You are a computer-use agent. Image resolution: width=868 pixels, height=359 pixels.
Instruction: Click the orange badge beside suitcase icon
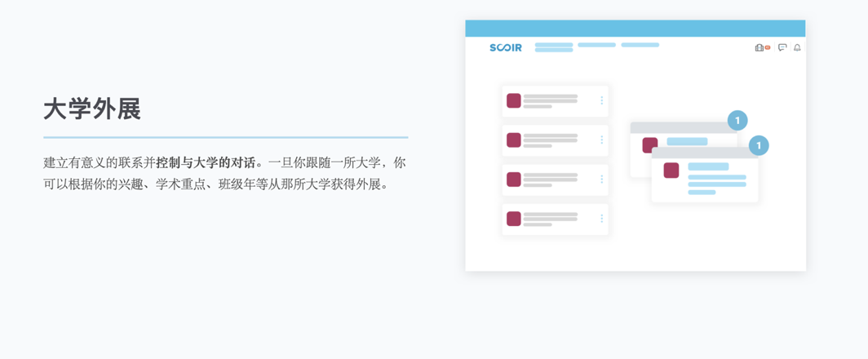[768, 47]
